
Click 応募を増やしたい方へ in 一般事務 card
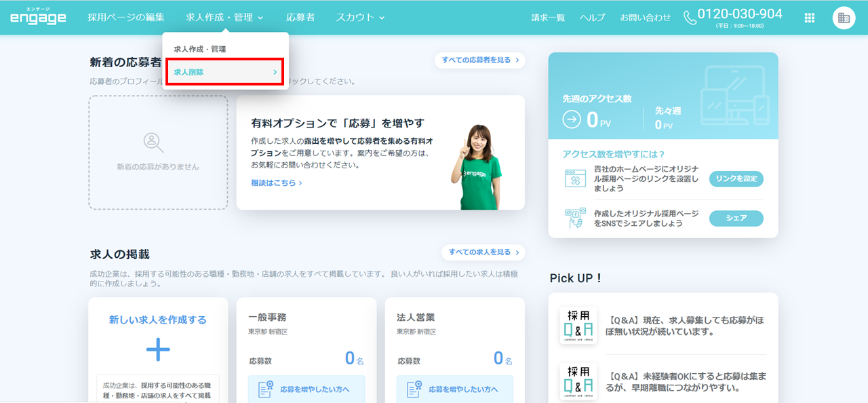[307, 389]
